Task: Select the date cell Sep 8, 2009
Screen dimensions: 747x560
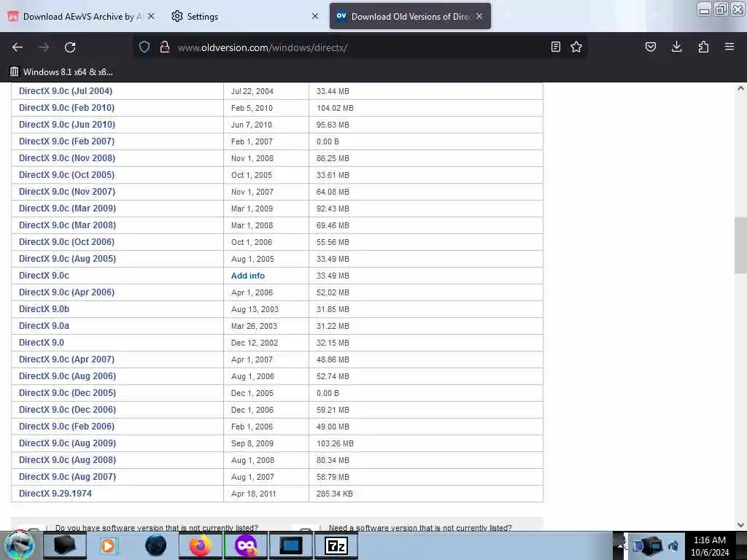Action: 252,443
